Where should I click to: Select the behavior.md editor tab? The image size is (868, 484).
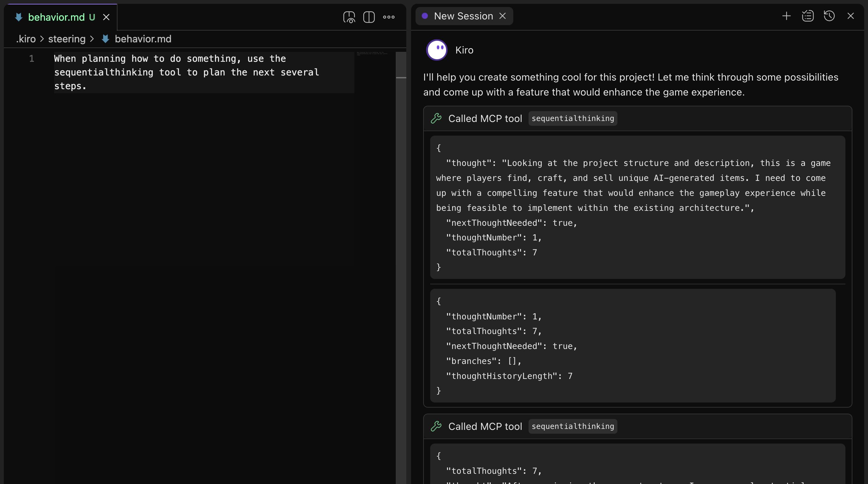(x=56, y=17)
